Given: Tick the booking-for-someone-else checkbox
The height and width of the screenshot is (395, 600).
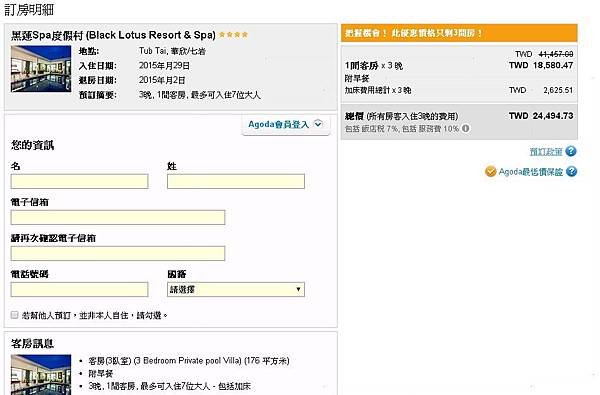Looking at the screenshot, I should pos(15,315).
